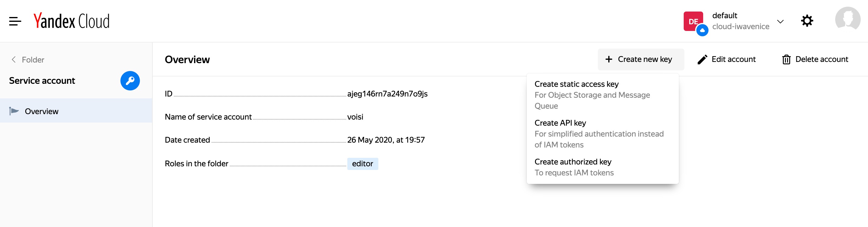Click the trash icon for Delete account
The width and height of the screenshot is (868, 227).
pyautogui.click(x=786, y=59)
